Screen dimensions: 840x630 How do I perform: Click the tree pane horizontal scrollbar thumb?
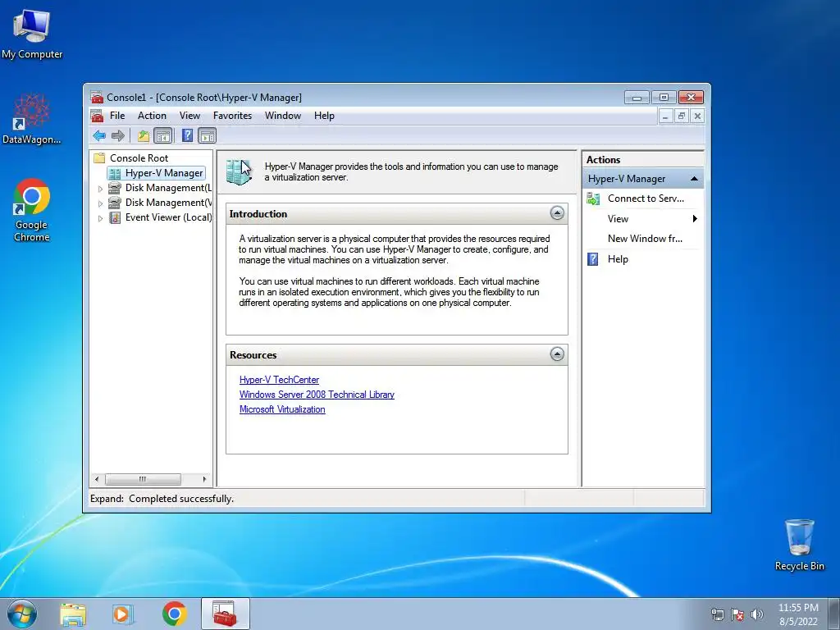click(143, 479)
